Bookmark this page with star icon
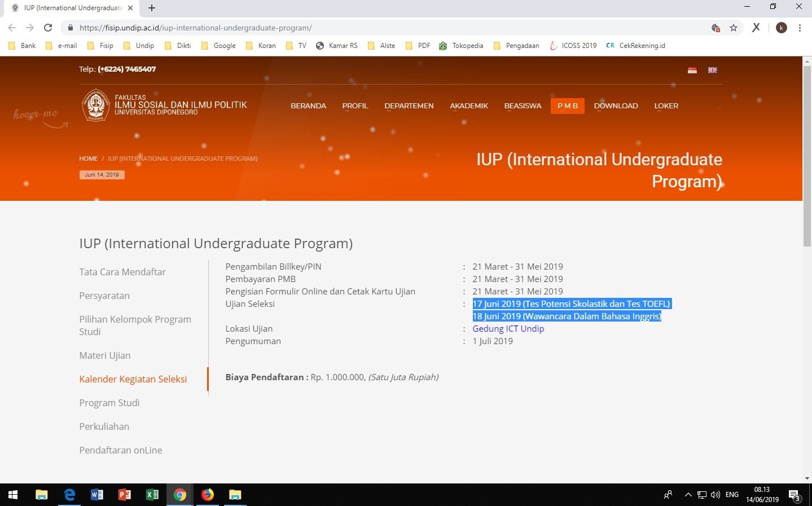The image size is (812, 506). coord(734,28)
